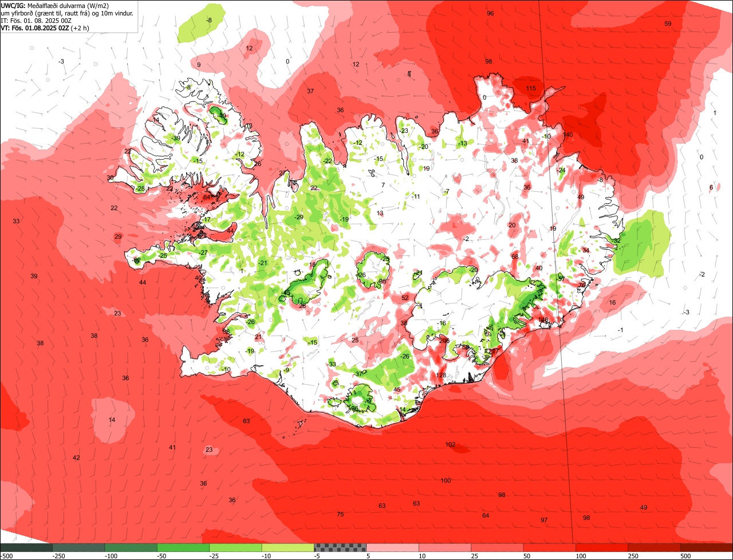Click the 'VT: Fös. 01.08.2025 02Z (+2 h)' line

[x=45, y=27]
